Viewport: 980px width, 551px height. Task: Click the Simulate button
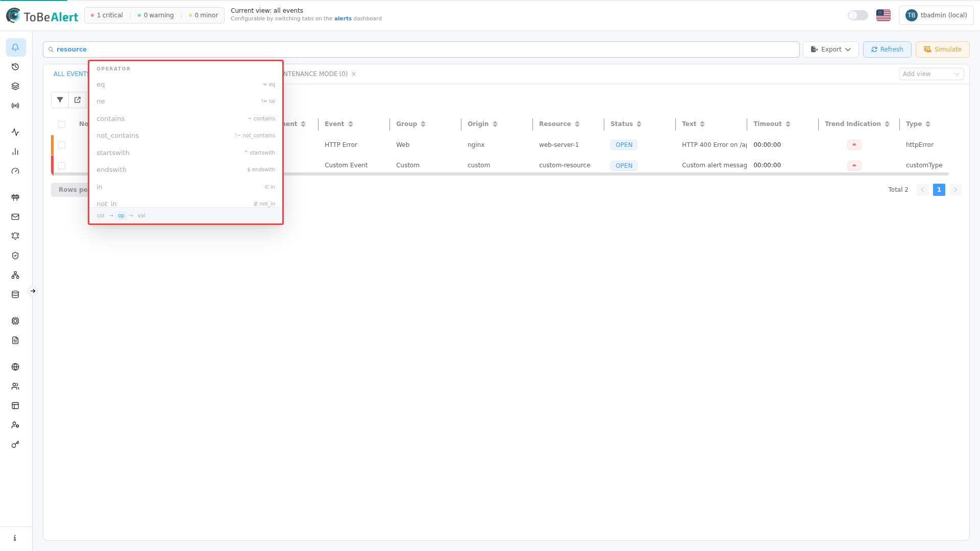[942, 49]
